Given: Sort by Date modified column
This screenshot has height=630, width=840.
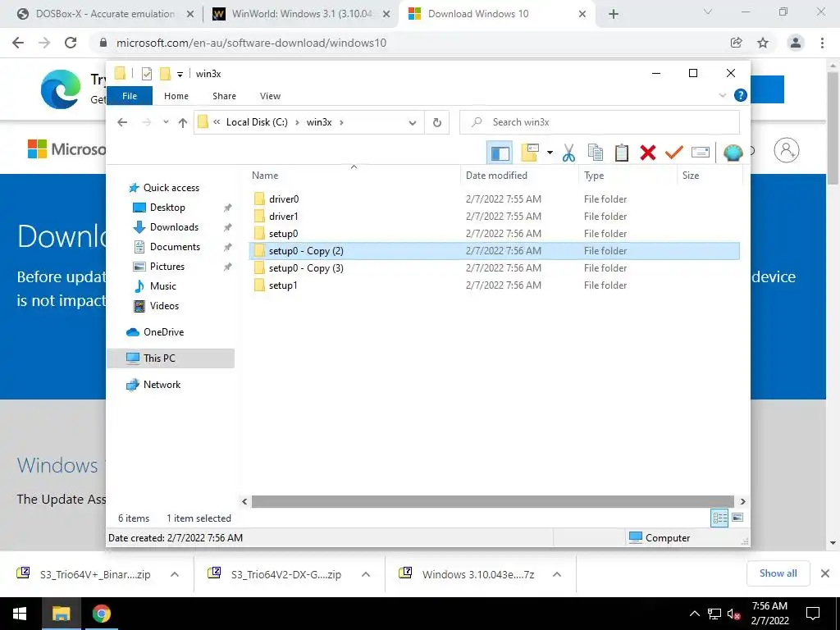Looking at the screenshot, I should 496,176.
